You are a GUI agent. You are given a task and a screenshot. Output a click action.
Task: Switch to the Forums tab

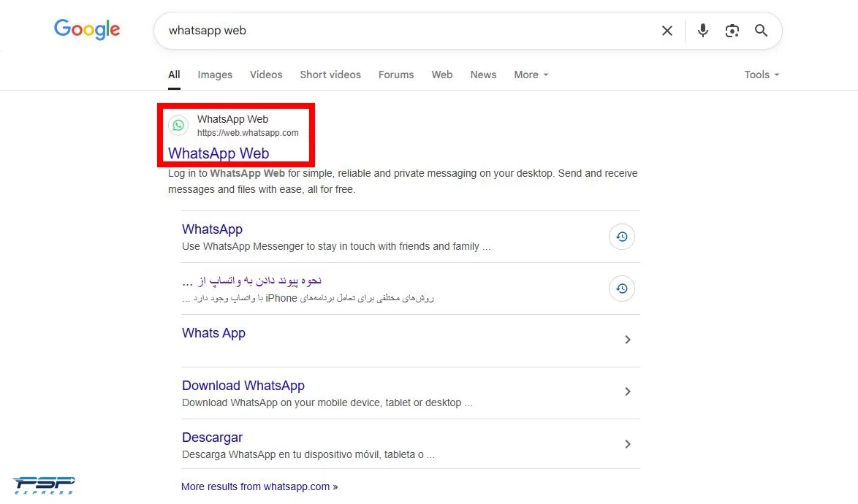pos(396,75)
